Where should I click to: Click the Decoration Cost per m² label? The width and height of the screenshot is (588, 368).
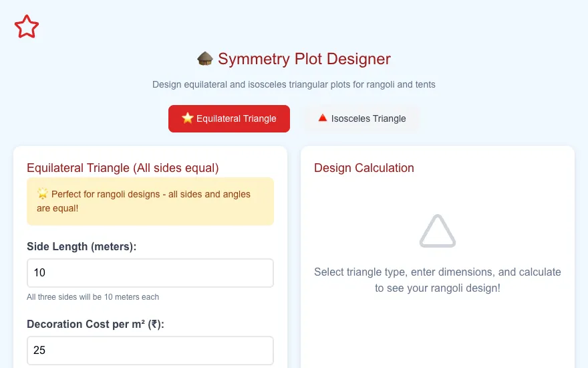[96, 324]
